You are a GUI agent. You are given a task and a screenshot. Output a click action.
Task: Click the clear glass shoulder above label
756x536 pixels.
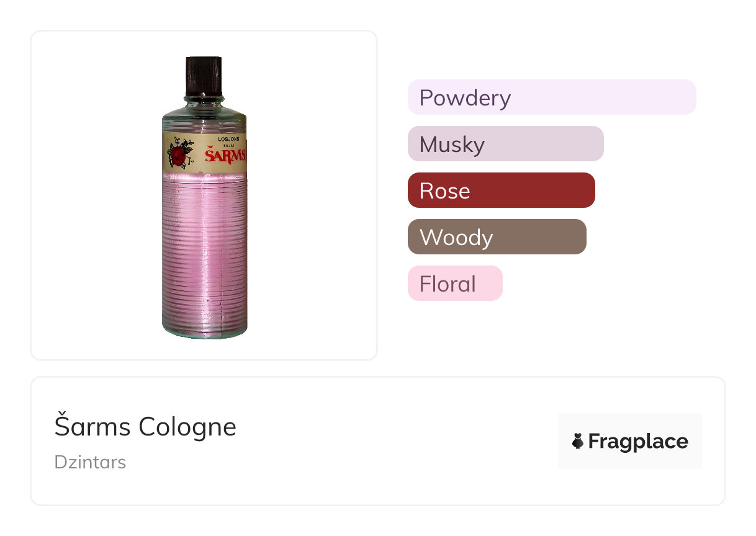tap(204, 120)
